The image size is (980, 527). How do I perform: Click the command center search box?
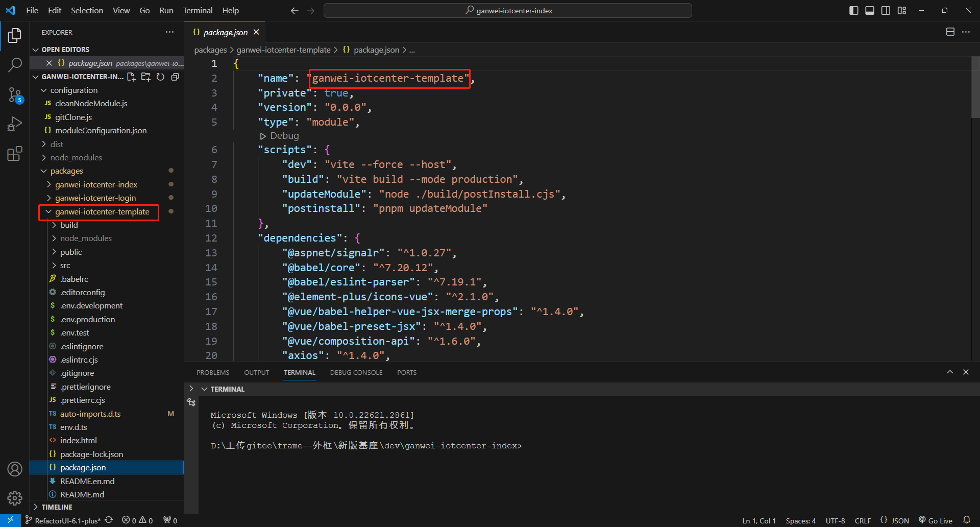tap(508, 11)
